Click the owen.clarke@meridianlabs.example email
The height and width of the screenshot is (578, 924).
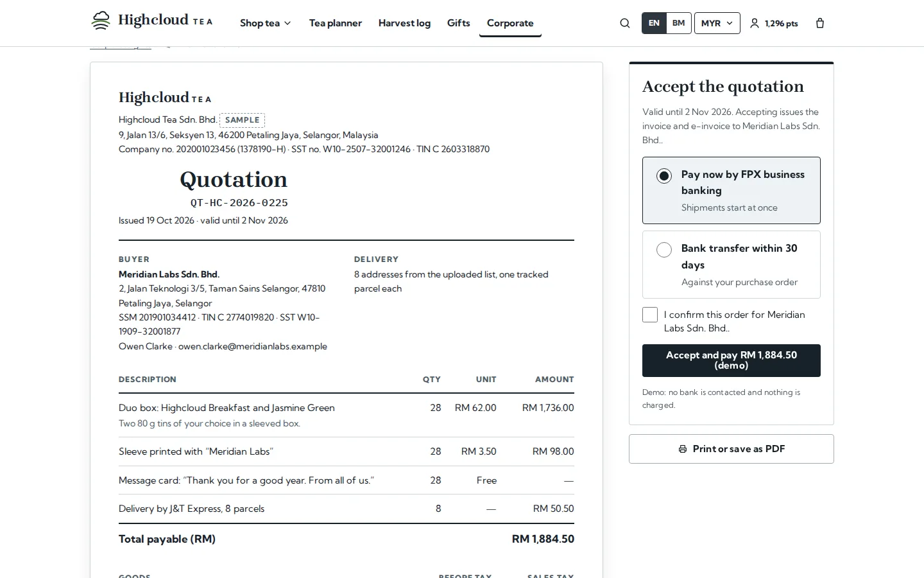(253, 346)
